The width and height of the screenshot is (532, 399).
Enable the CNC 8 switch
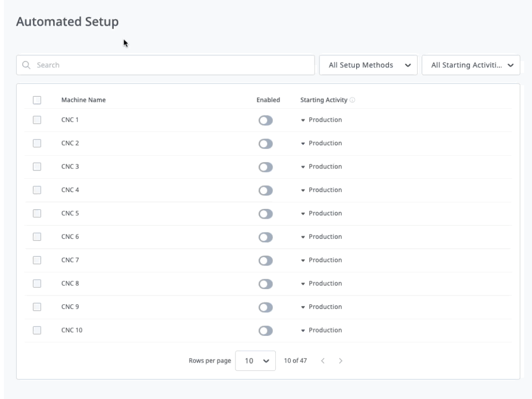265,283
